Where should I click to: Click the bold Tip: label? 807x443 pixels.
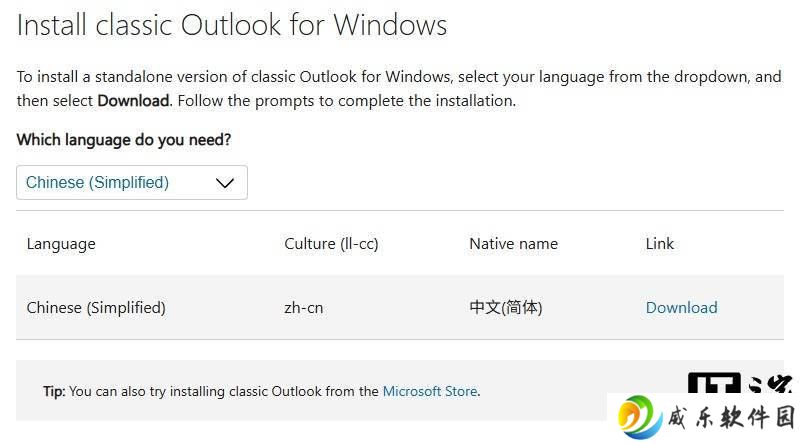(54, 392)
